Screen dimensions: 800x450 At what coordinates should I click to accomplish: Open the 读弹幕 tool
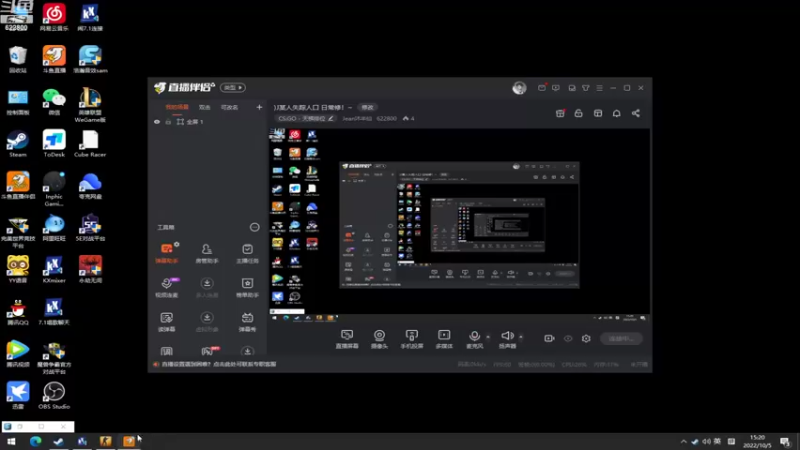(166, 322)
